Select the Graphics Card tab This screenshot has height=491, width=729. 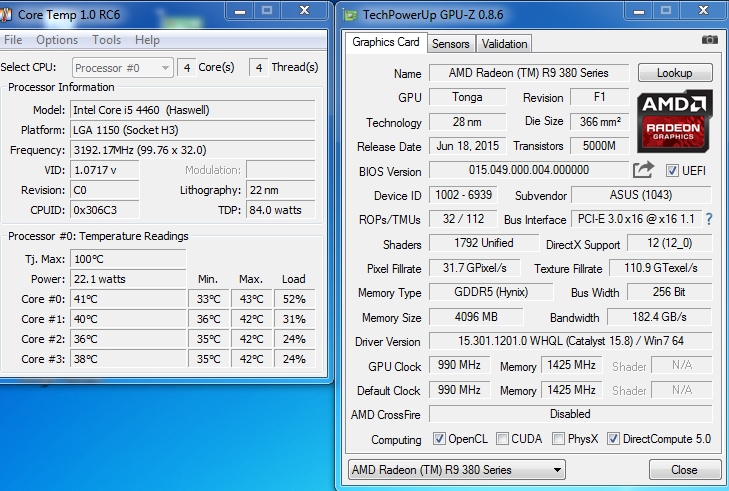(x=385, y=42)
